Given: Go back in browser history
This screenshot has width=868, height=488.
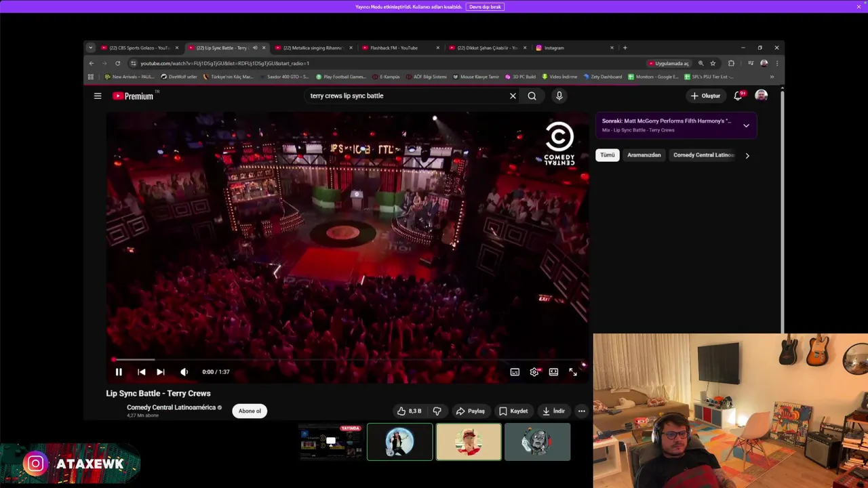Looking at the screenshot, I should (x=92, y=63).
